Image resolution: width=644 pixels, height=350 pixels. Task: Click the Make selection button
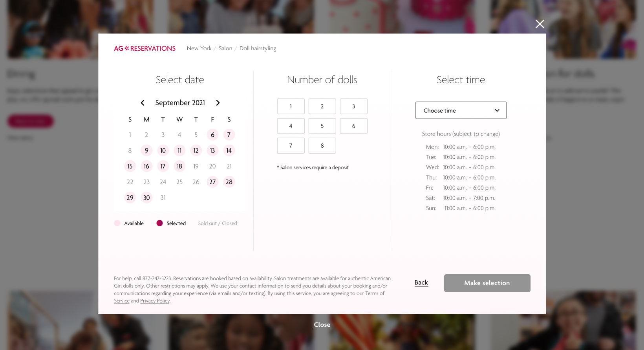(487, 283)
